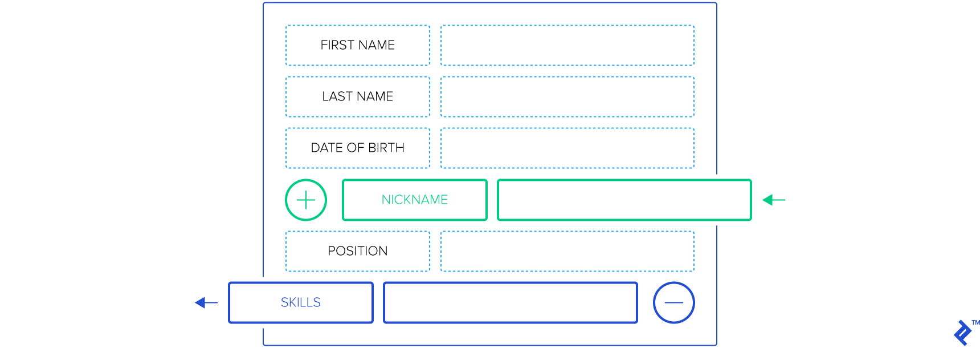Focus the empty field beside POSITION
Screen dimensions: 980x348
coord(567,251)
